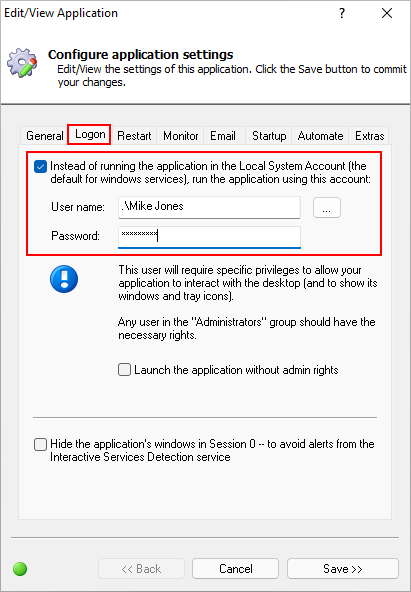
Task: Select the Logon tab
Action: (90, 134)
